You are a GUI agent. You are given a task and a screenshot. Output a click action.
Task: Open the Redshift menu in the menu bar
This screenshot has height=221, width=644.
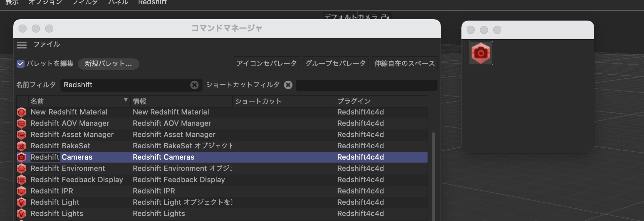tap(152, 3)
